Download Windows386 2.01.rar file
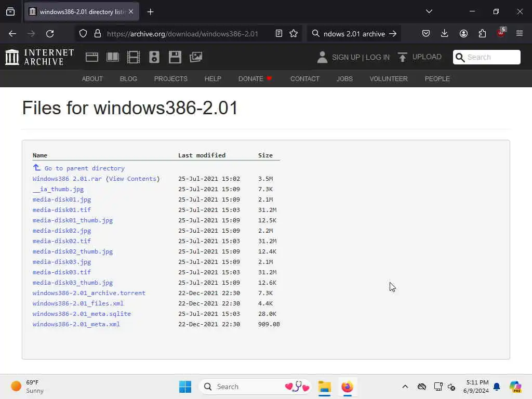Screen dimensions: 532x399 67,179
